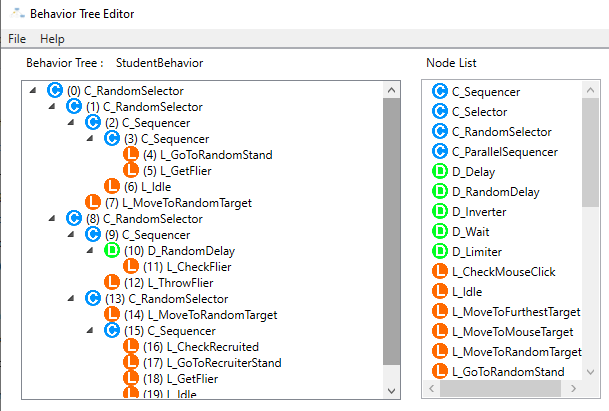Viewport: 609px width, 411px height.
Task: Collapse the root (0) C_RandomSelector node
Action: click(35, 91)
